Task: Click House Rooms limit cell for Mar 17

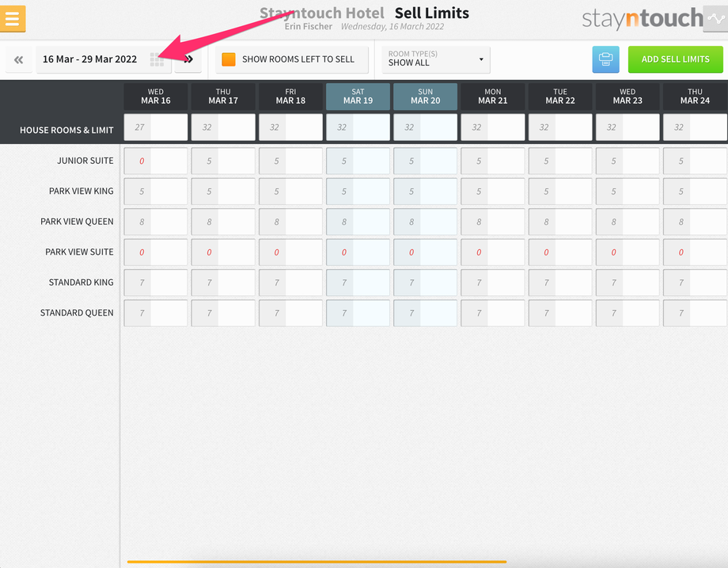Action: click(223, 127)
